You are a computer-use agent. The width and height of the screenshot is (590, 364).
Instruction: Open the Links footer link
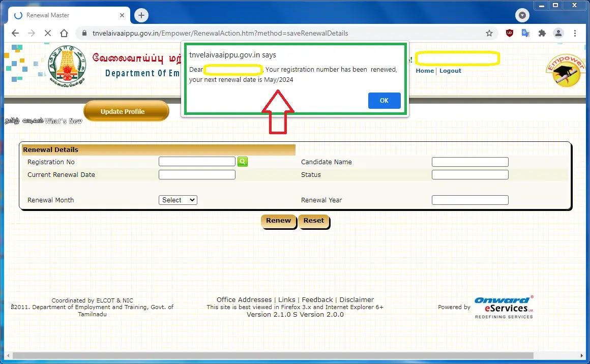pyautogui.click(x=287, y=300)
